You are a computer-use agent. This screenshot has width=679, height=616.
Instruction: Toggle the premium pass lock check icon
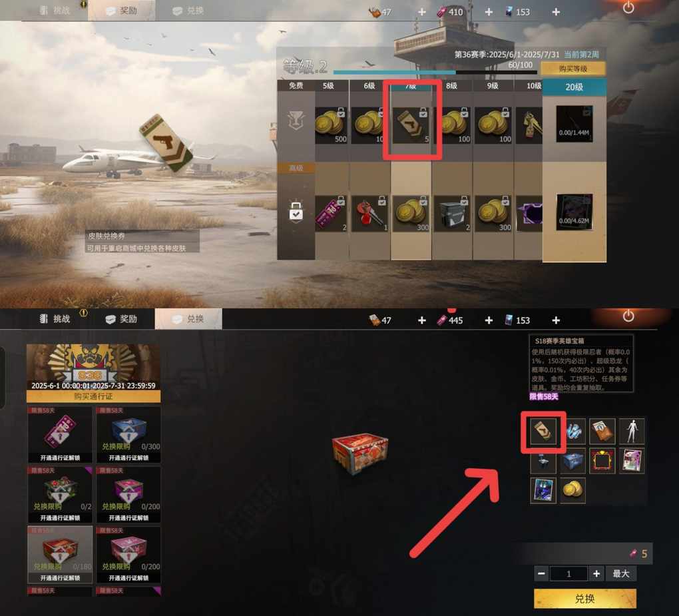coord(296,212)
